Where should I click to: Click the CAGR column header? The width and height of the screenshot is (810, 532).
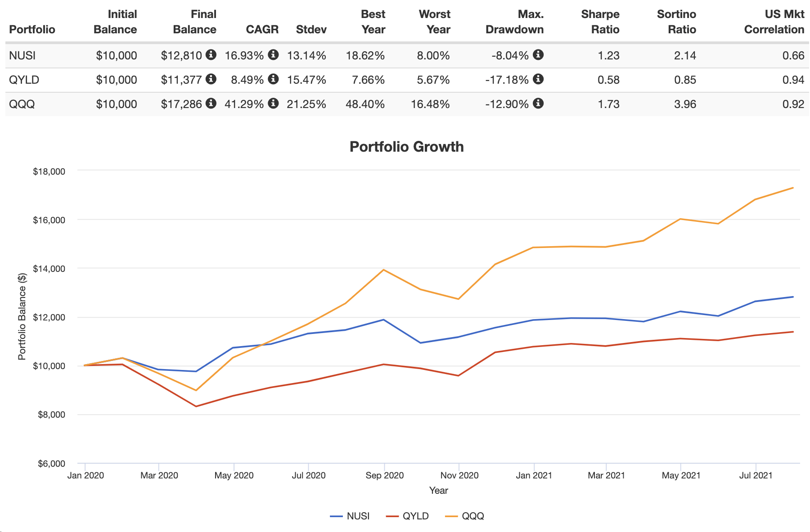[x=262, y=30]
